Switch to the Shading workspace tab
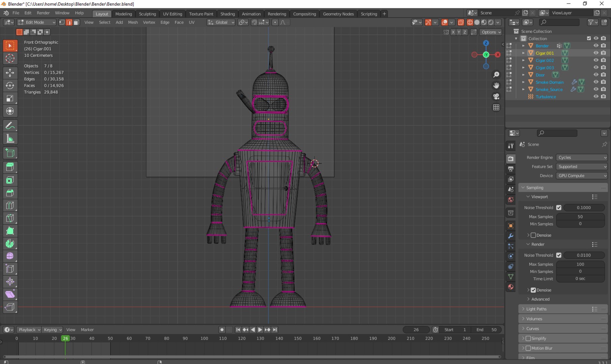This screenshot has height=364, width=611. coord(227,14)
